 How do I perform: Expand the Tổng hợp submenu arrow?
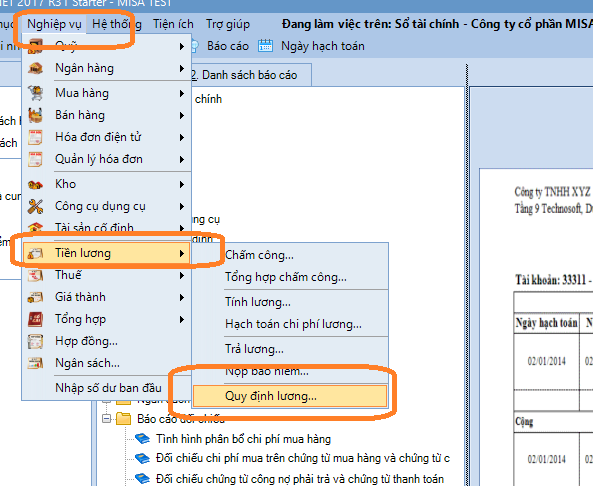coord(182,320)
